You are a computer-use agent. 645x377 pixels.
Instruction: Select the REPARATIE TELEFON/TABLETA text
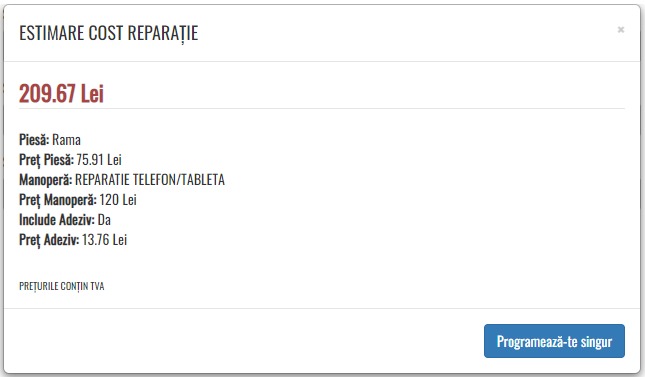pos(150,180)
